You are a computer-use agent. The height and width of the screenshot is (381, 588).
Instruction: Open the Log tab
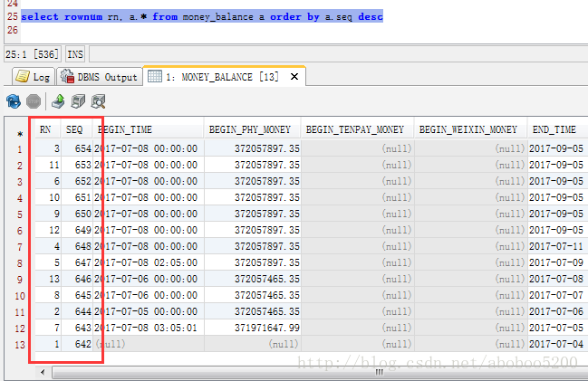pos(34,77)
